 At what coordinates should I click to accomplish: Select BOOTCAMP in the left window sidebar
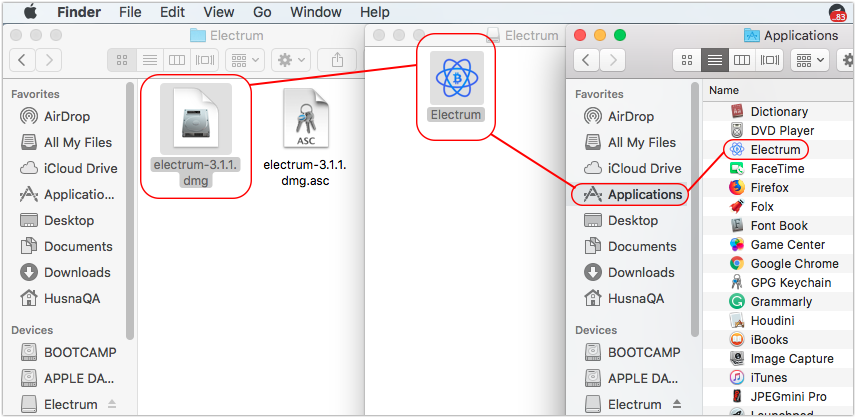coord(68,352)
